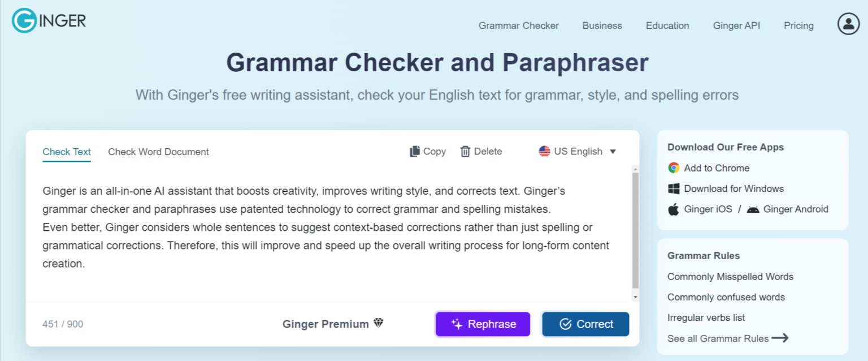The height and width of the screenshot is (361, 868).
Task: Click the diamond icon next to Ginger Premium
Action: 379,323
